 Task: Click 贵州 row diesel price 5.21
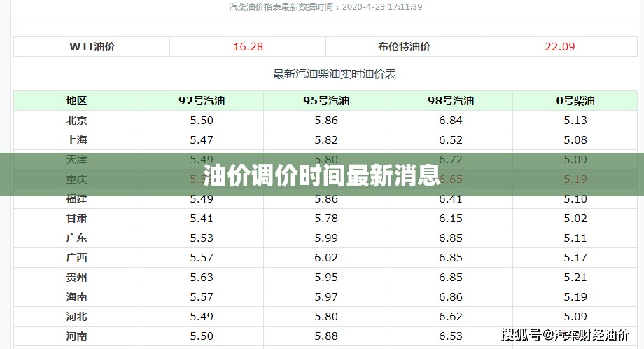pos(575,278)
